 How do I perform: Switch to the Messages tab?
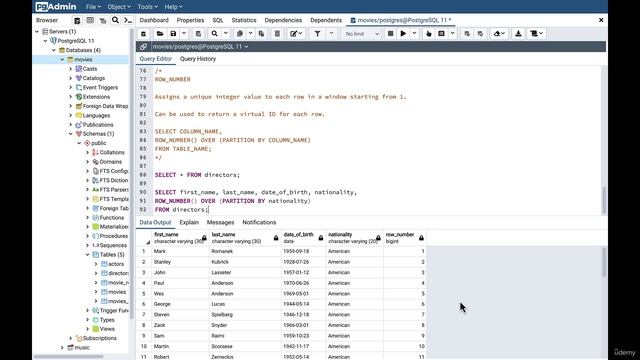220,222
